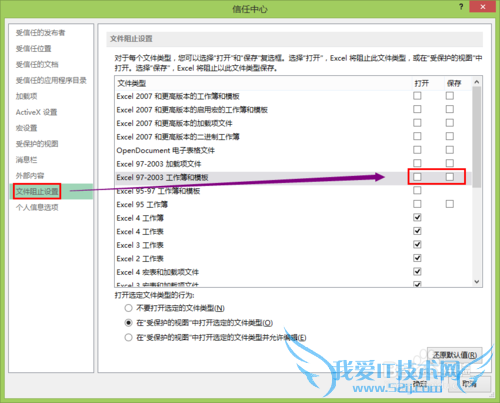Viewport: 500px width, 403px height.
Task: Open the 加载项 category
Action: click(26, 96)
